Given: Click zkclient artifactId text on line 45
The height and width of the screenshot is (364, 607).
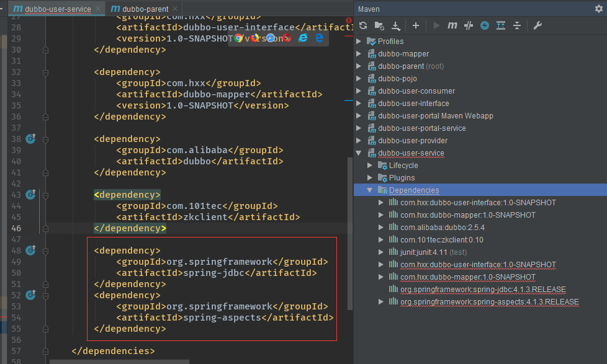Looking at the screenshot, I should pos(205,217).
